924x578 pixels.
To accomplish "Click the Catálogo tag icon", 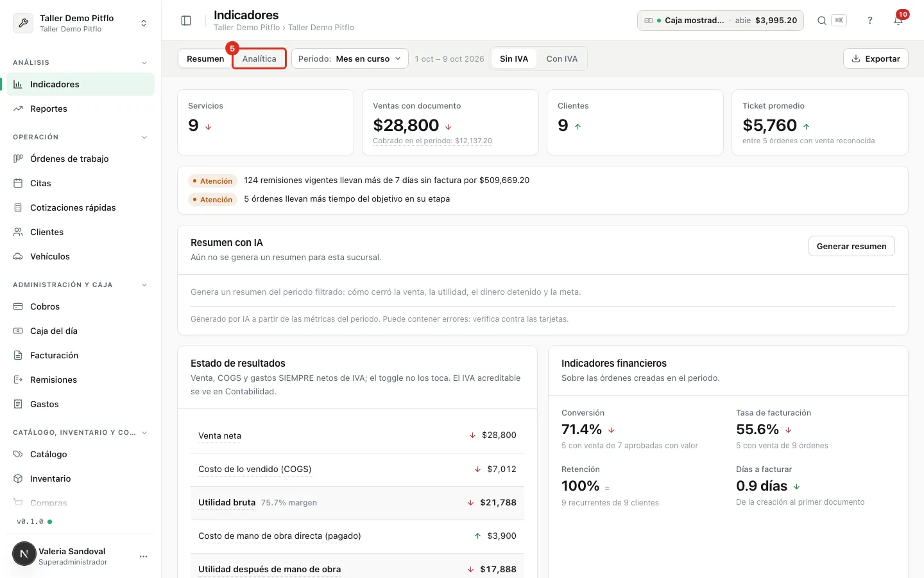I will (x=18, y=454).
